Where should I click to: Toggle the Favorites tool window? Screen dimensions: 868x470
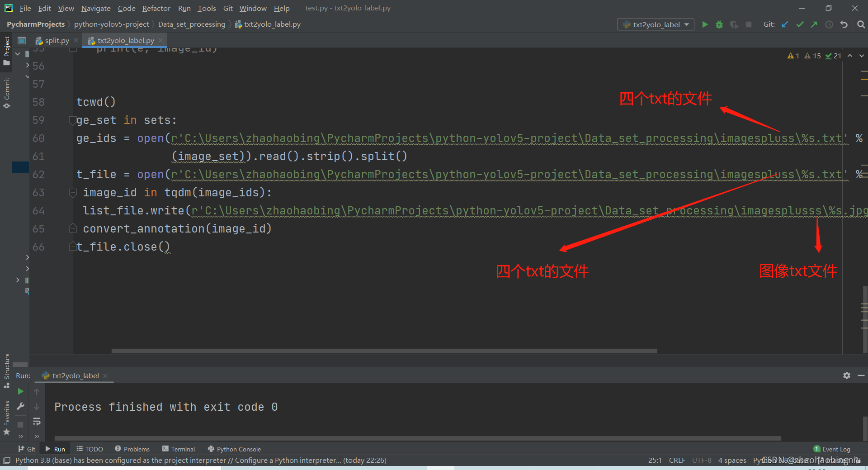coord(6,418)
